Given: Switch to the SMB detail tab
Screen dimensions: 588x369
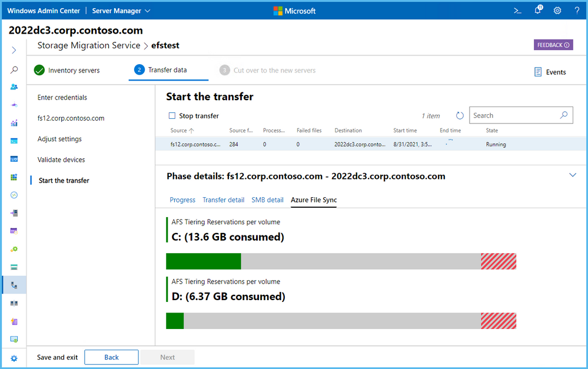Looking at the screenshot, I should coord(267,200).
